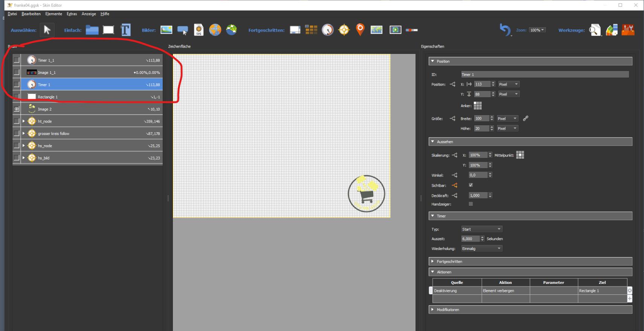644x331 pixels.
Task: Click the Element verbergen action cell
Action: (505, 291)
